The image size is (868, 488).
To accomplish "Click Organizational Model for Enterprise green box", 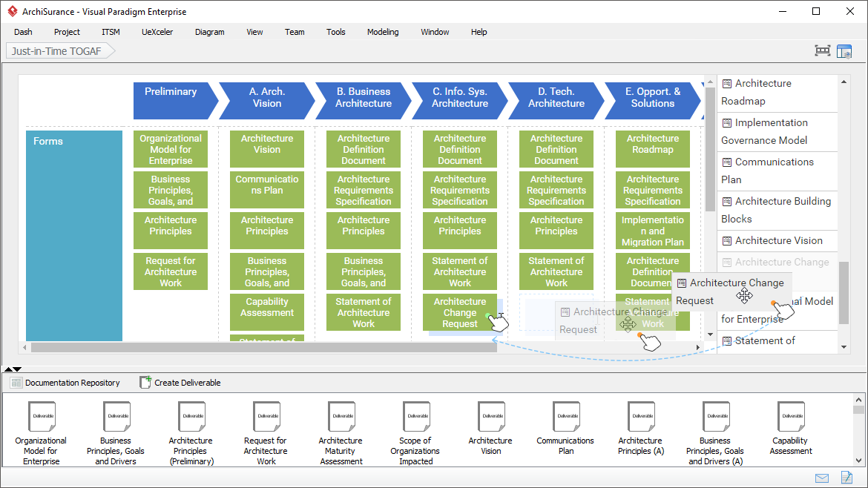I will [171, 149].
